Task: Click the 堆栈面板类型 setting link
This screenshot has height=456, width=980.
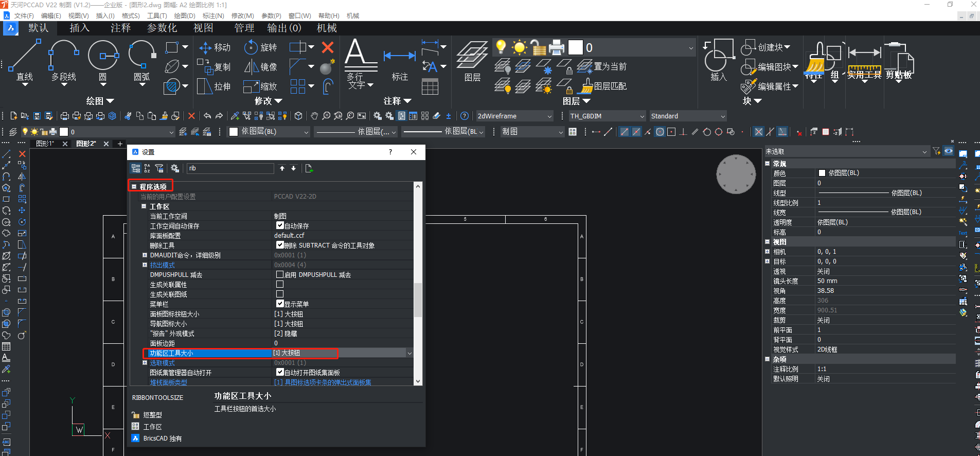Action: [168, 382]
